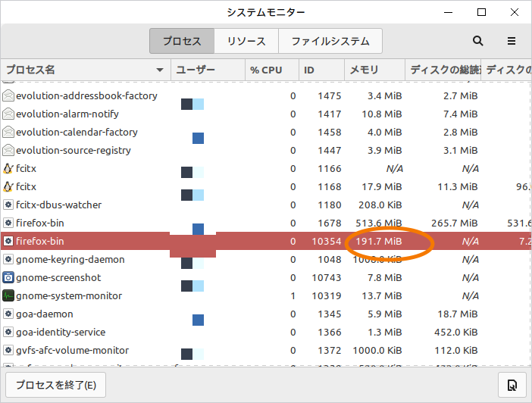Click the プロセスを終了(E) button
The width and height of the screenshot is (532, 403).
click(56, 385)
